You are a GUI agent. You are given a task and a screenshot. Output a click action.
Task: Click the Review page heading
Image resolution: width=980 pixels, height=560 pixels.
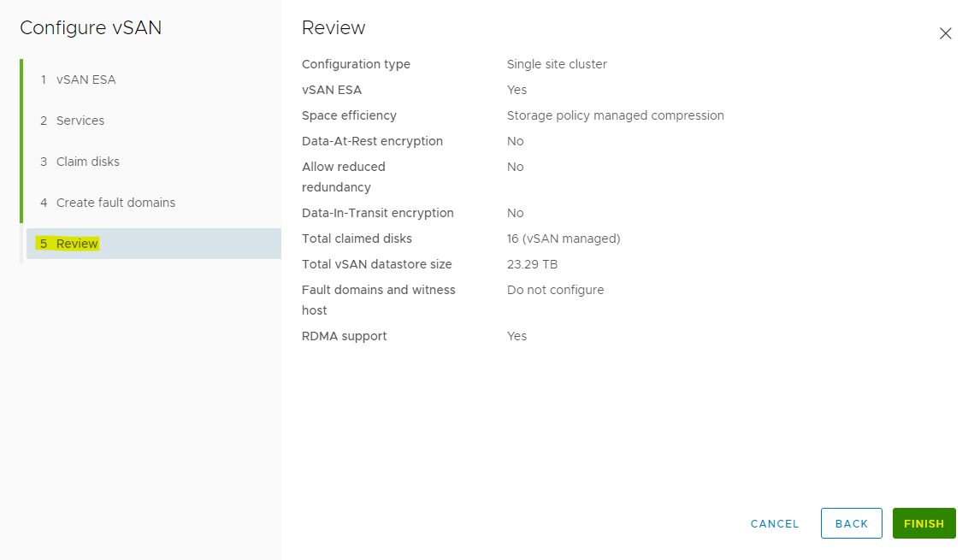(334, 28)
